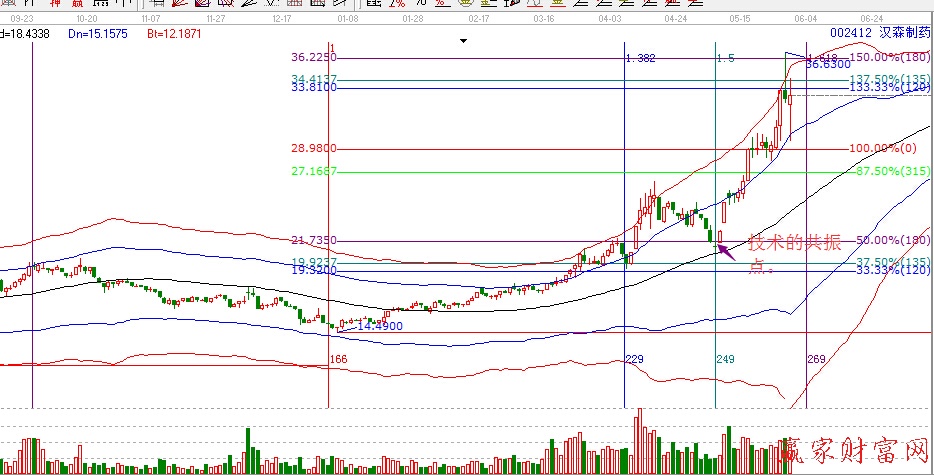The width and height of the screenshot is (934, 475).
Task: Open the dropdown arrow above the chart
Action: point(463,41)
